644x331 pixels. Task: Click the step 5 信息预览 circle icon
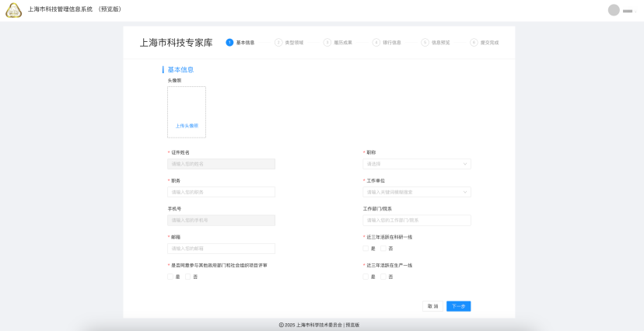pos(425,43)
